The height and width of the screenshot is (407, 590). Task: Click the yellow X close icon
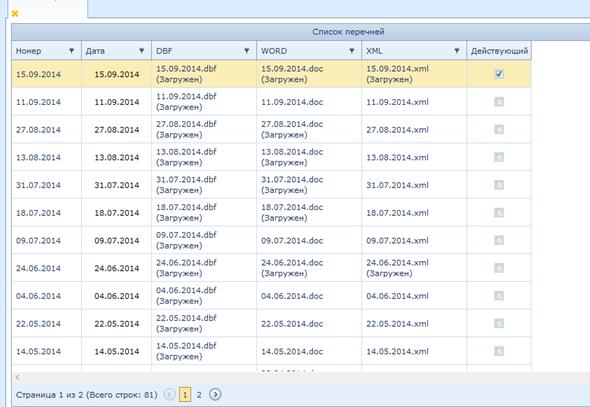coord(15,14)
